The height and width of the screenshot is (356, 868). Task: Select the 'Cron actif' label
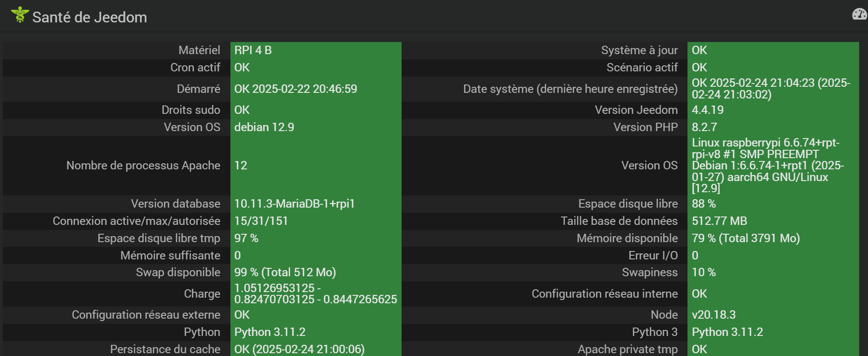[195, 67]
